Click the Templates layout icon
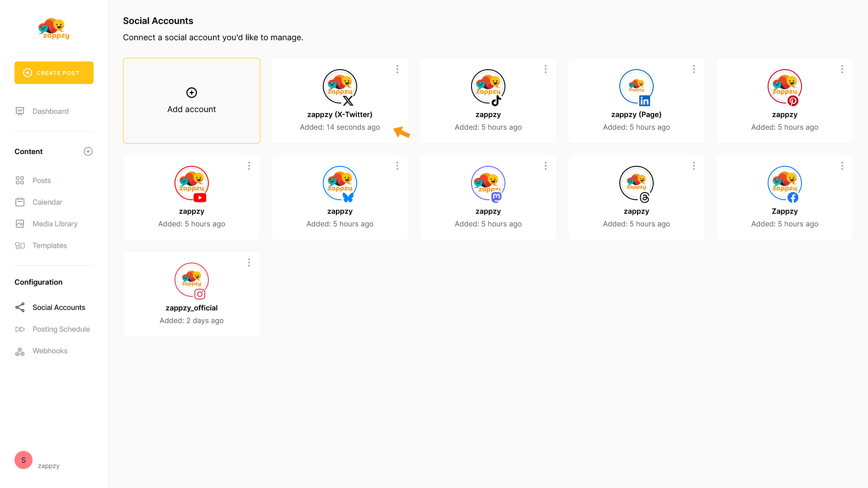Screen dimensions: 868x488 [20, 245]
